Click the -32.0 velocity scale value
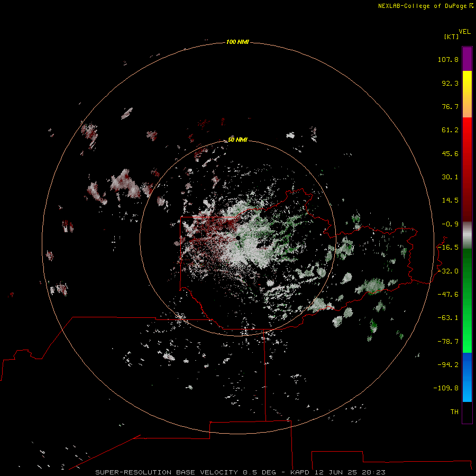476x476 pixels. click(448, 271)
